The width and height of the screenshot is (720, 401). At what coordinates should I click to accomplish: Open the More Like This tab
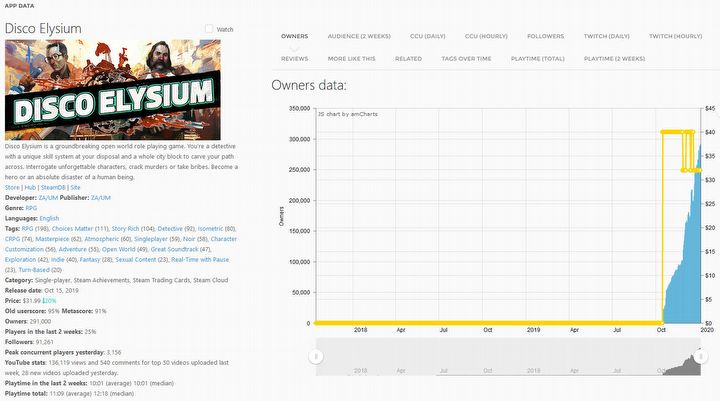coord(352,58)
